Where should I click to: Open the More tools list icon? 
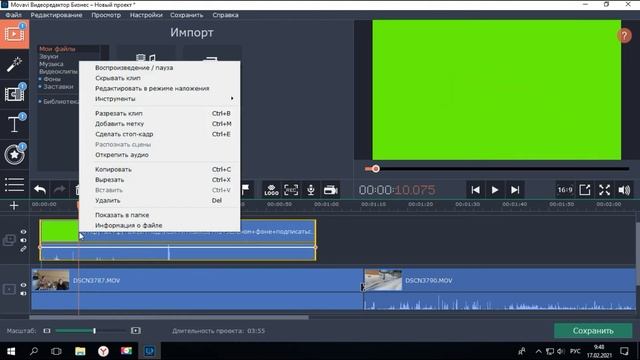tap(14, 184)
